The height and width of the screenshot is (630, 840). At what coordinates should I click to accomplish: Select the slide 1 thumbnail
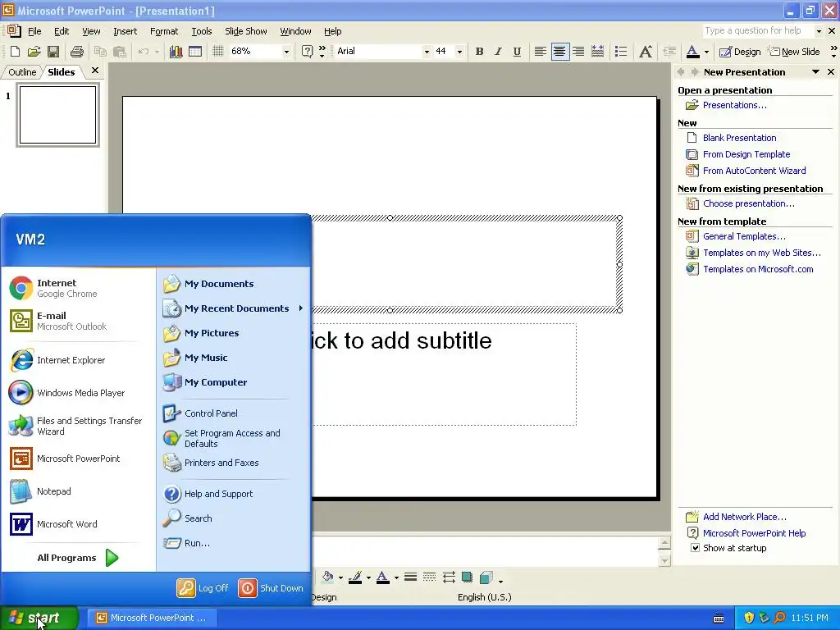(x=58, y=115)
